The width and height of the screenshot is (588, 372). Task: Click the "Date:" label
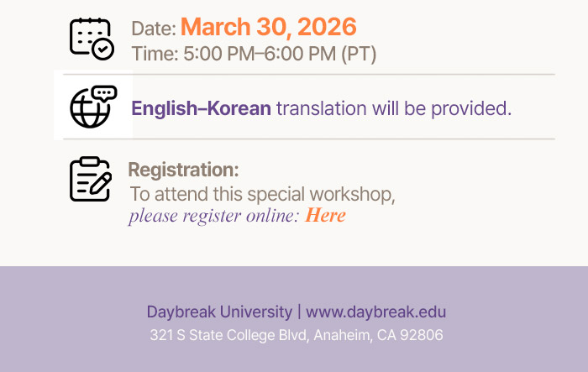pos(154,29)
